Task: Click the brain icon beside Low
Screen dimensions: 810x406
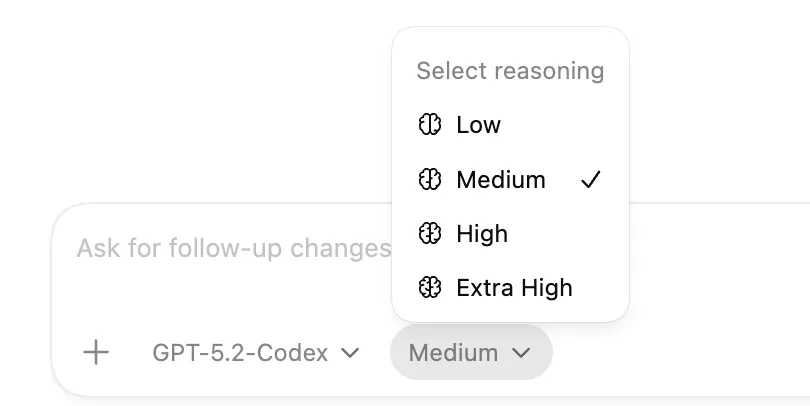Action: pos(430,125)
